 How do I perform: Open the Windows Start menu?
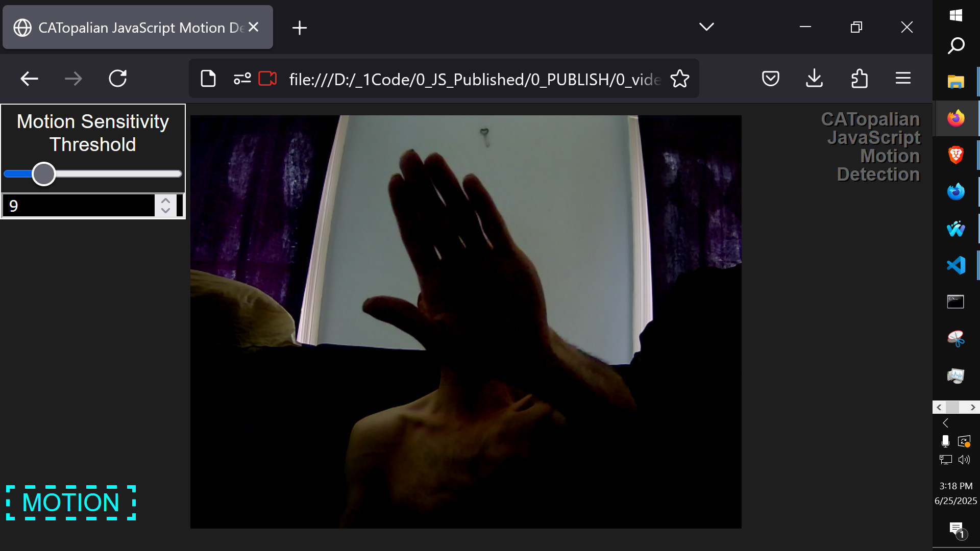pos(956,15)
